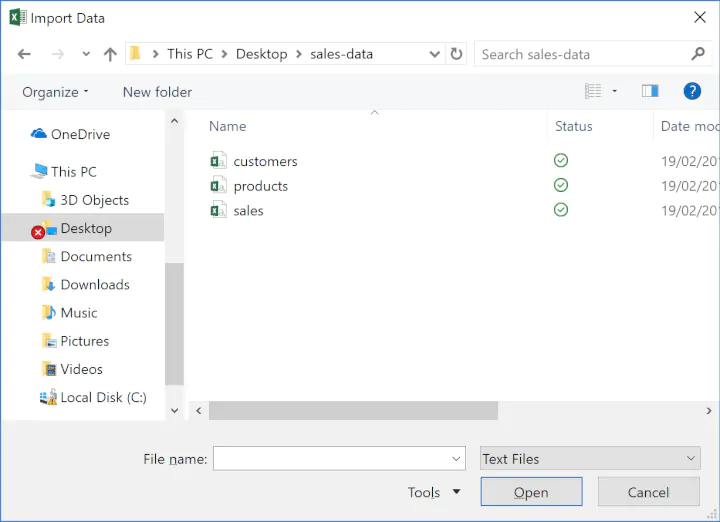The width and height of the screenshot is (720, 522).
Task: Click the navigation pane scroll up arrow
Action: (x=174, y=121)
